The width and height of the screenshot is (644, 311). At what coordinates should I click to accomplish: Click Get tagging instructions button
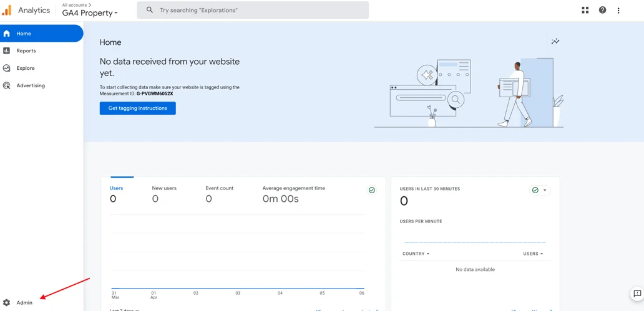(x=137, y=108)
